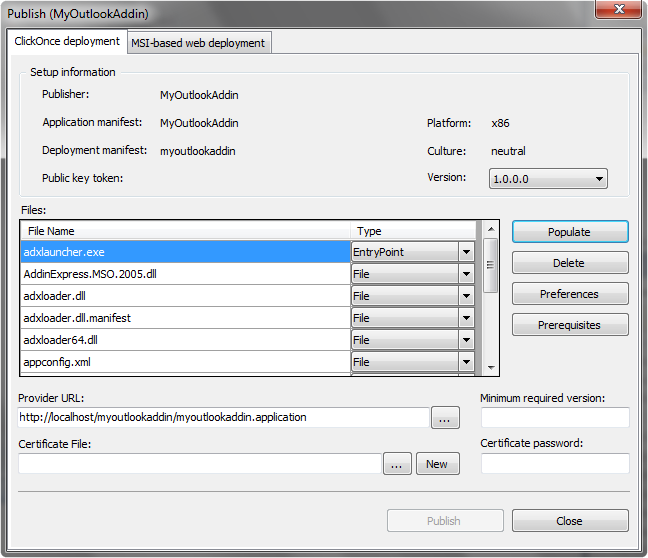Click the files list scrollbar thumb

click(491, 265)
